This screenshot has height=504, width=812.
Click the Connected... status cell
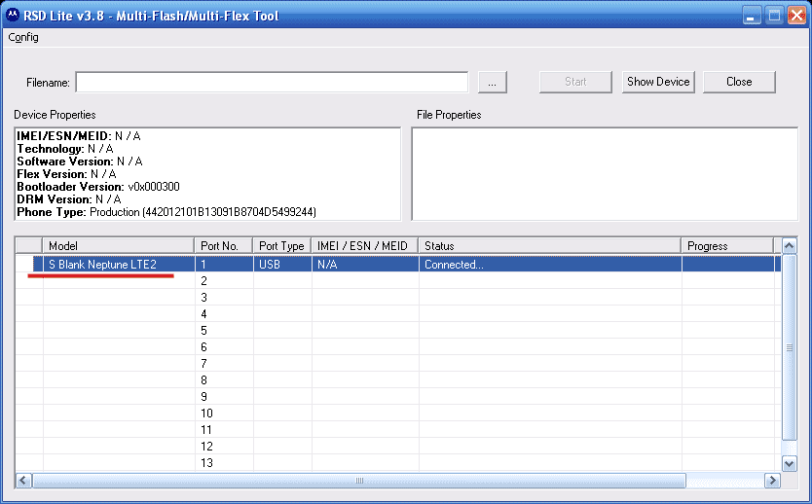[x=550, y=265]
